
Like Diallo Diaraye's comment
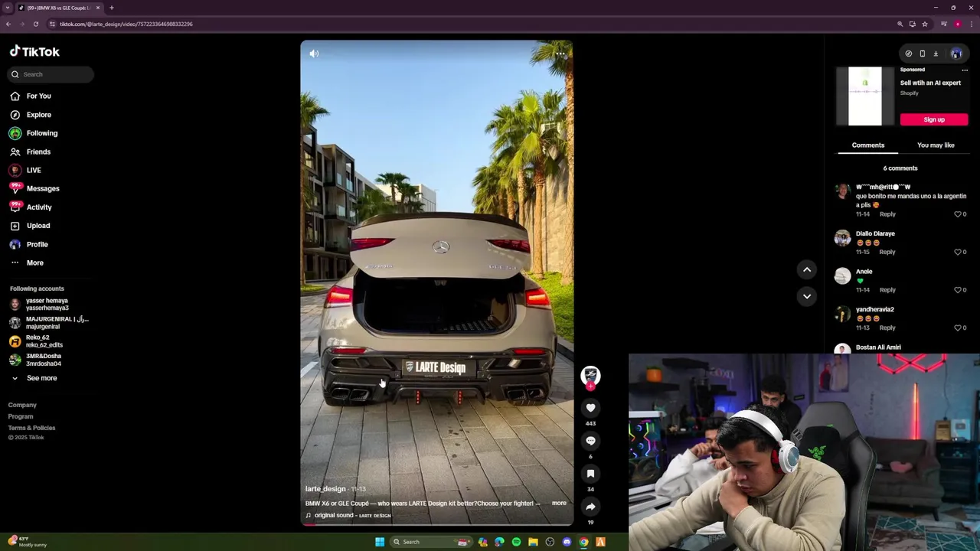(x=957, y=252)
